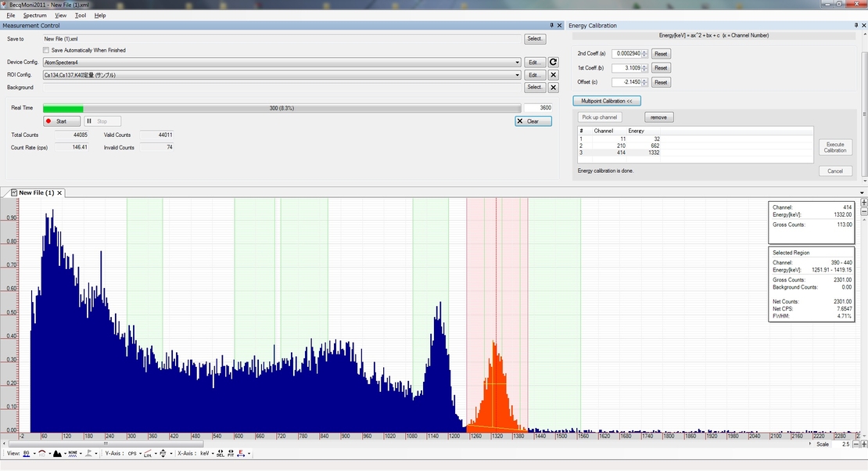
Task: Select calibration row with energy 1332
Action: point(695,153)
